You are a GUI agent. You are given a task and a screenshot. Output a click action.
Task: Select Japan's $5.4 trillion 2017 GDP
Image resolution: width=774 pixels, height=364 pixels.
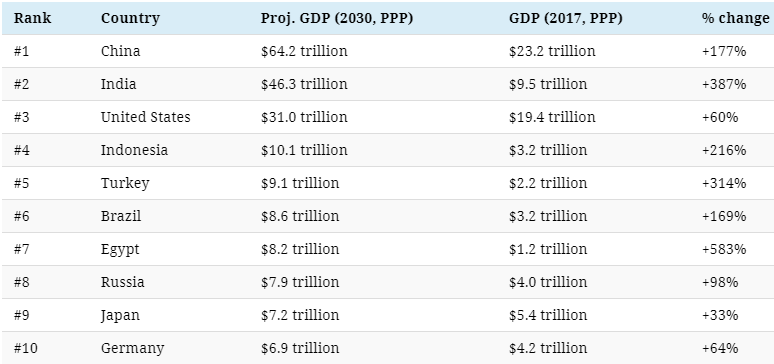pos(548,315)
